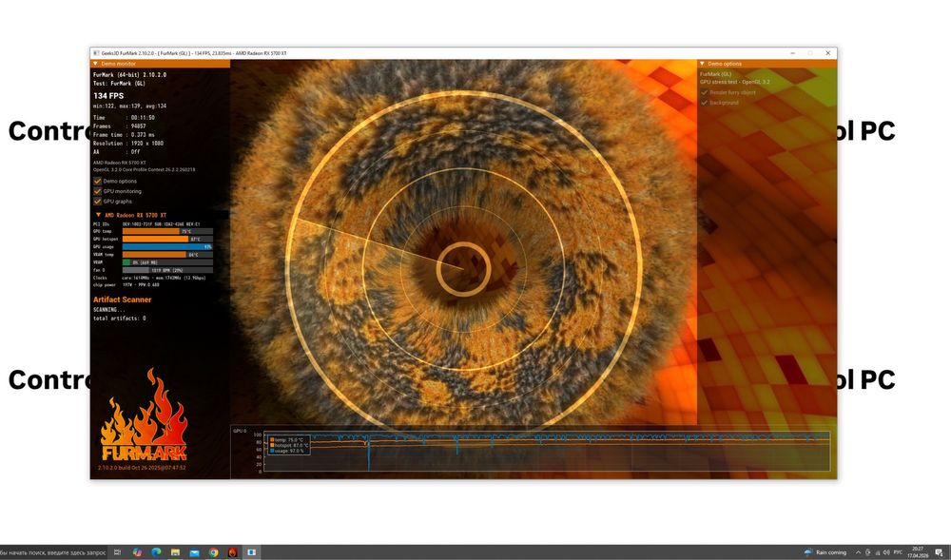Switch the РУС input language indicator

tap(897, 552)
